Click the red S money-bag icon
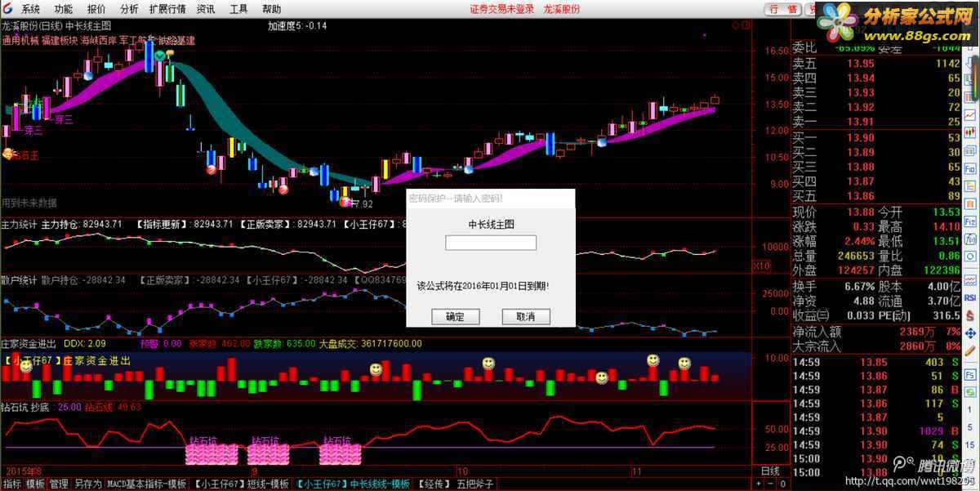The height and width of the screenshot is (491, 980). click(971, 315)
